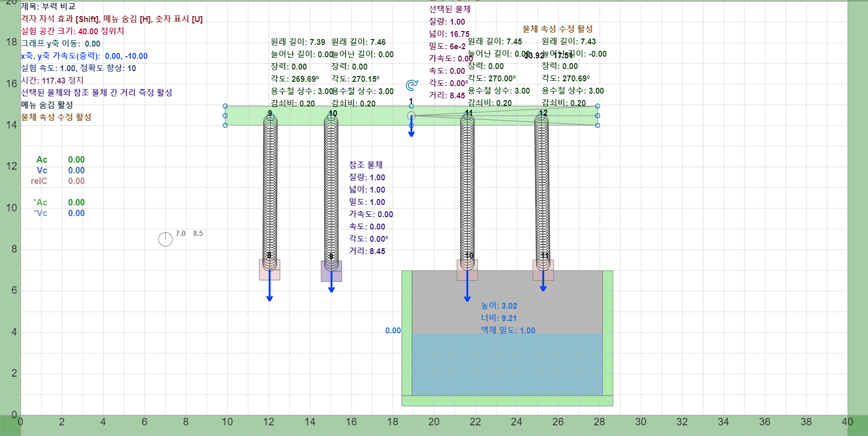Viewport: 868px width, 436px height.
Task: Click the '메뉴 숨김 활성' line
Action: tap(47, 105)
